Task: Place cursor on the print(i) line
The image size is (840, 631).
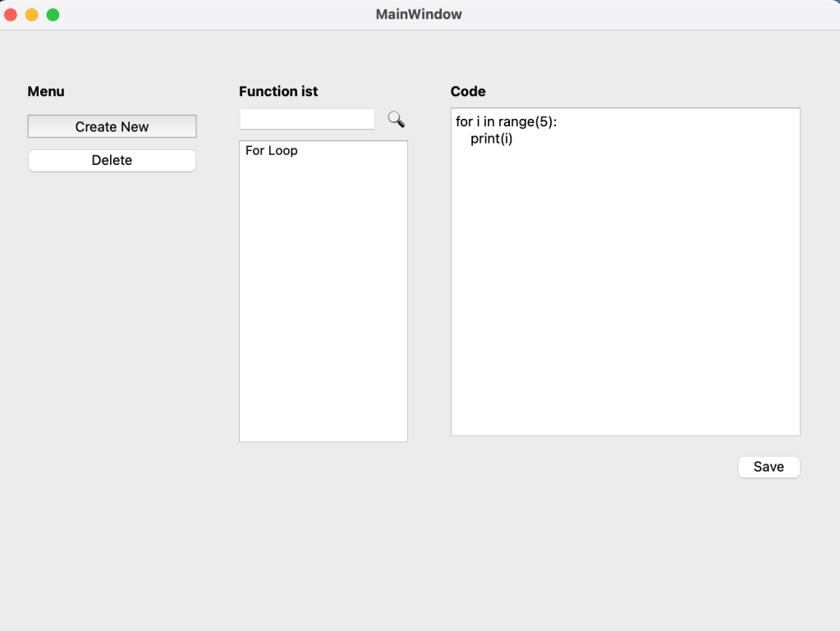Action: pos(491,139)
